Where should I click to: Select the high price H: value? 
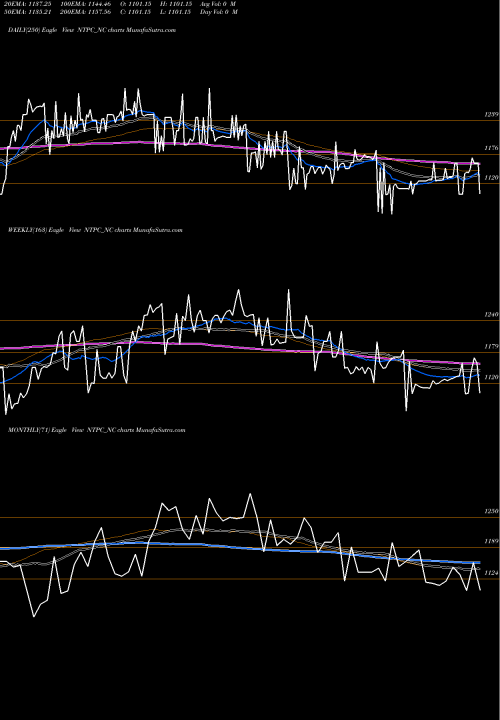point(176,4)
